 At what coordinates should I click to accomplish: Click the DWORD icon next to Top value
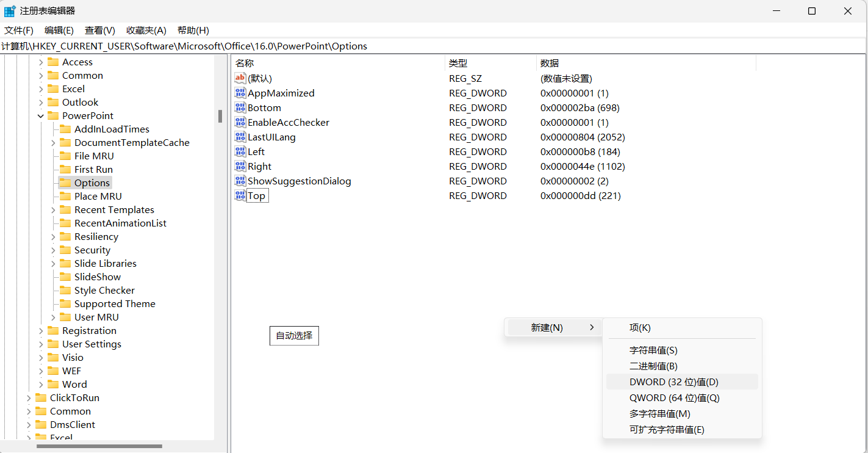(240, 195)
